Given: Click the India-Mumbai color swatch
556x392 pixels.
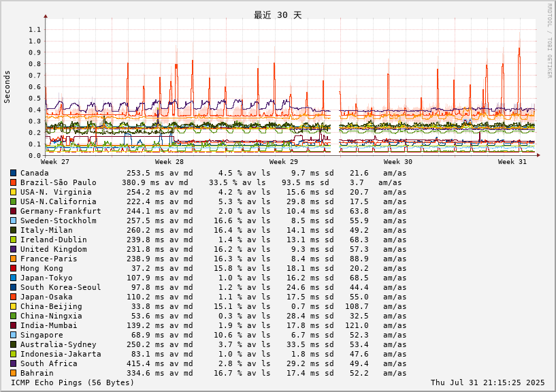Looking at the screenshot, I should pos(14,326).
